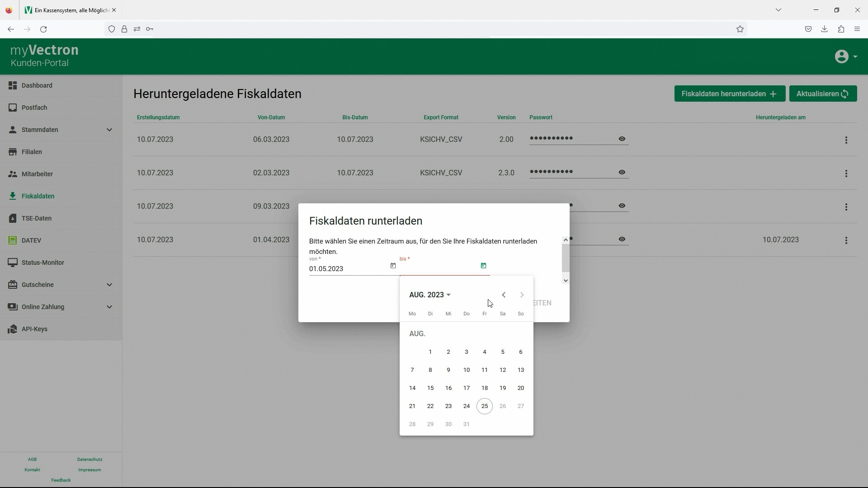Open the 'von' date calendar icon

pyautogui.click(x=393, y=266)
